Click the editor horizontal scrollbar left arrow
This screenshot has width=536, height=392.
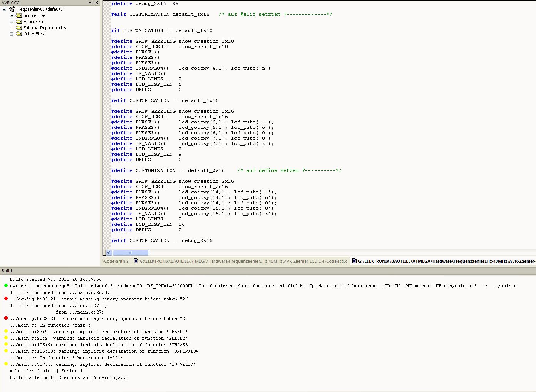click(x=109, y=253)
